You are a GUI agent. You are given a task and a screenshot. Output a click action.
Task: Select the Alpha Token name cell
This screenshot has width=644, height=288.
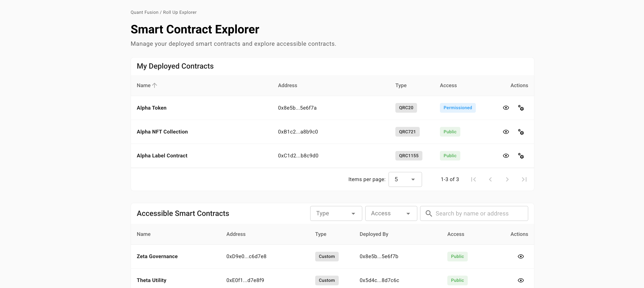(x=152, y=108)
